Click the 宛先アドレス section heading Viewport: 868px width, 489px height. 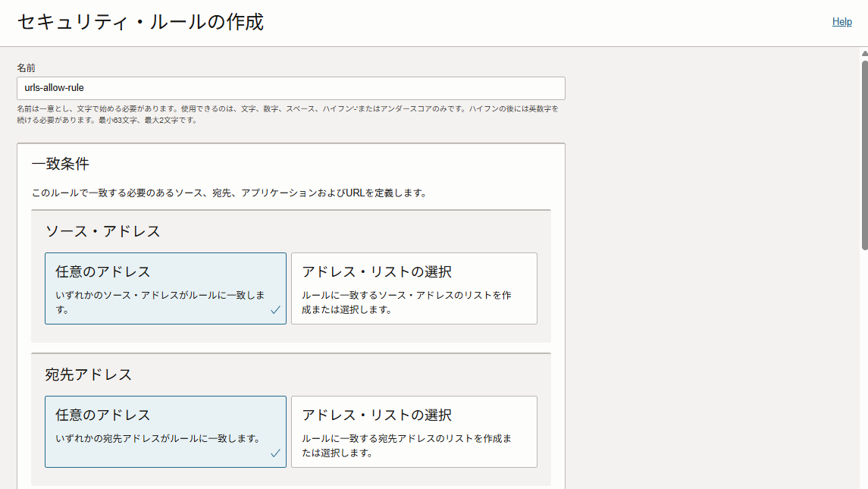(89, 375)
